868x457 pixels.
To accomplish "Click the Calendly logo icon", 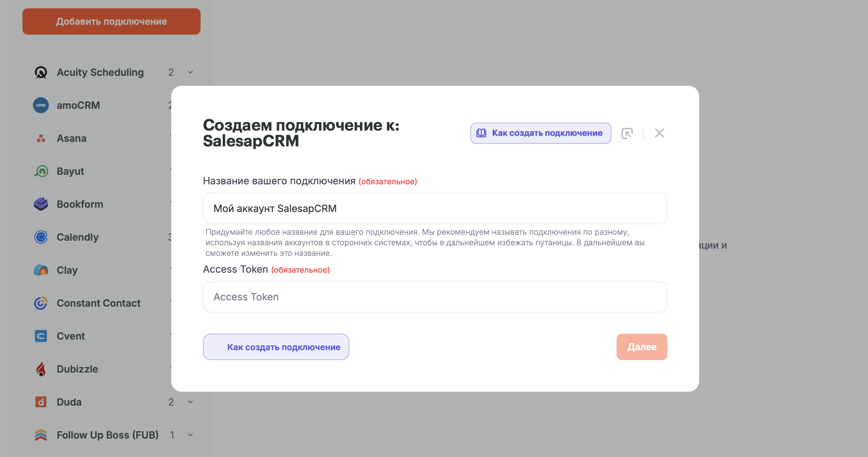I will pyautogui.click(x=41, y=237).
